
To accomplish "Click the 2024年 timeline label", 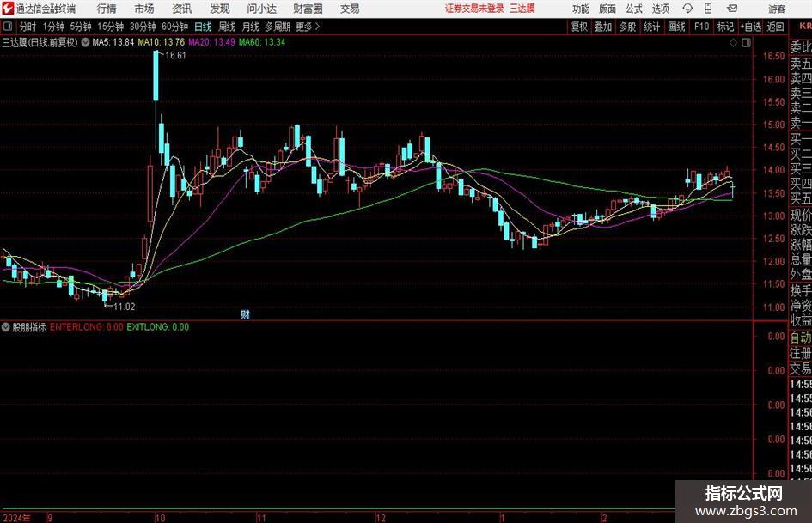I will click(16, 518).
